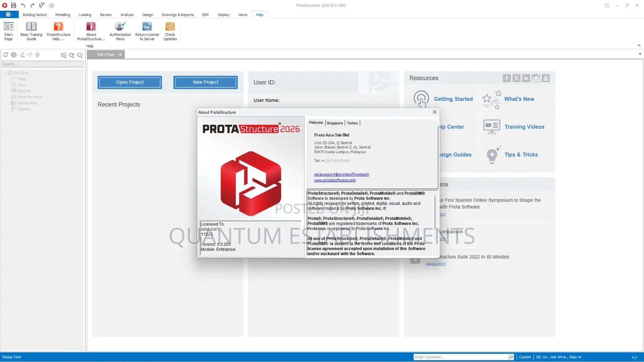This screenshot has height=362, width=644.
Task: Click the command search magnifier in status bar
Action: click(511, 357)
